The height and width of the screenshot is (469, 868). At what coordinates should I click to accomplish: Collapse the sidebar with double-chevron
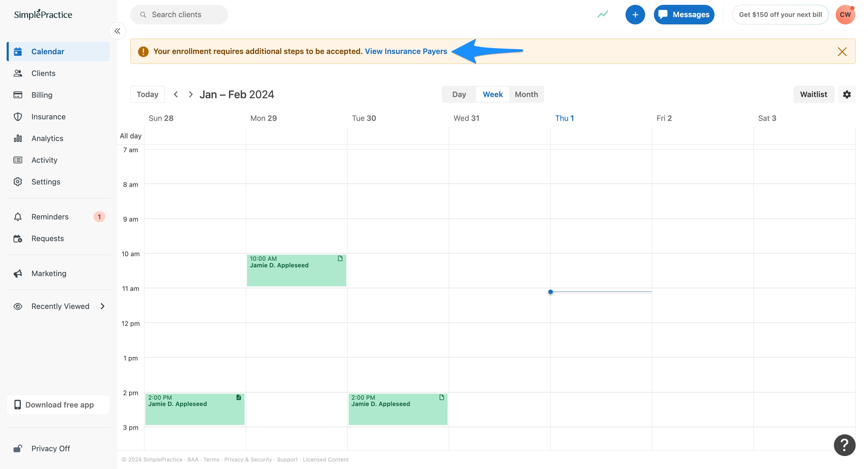[117, 31]
